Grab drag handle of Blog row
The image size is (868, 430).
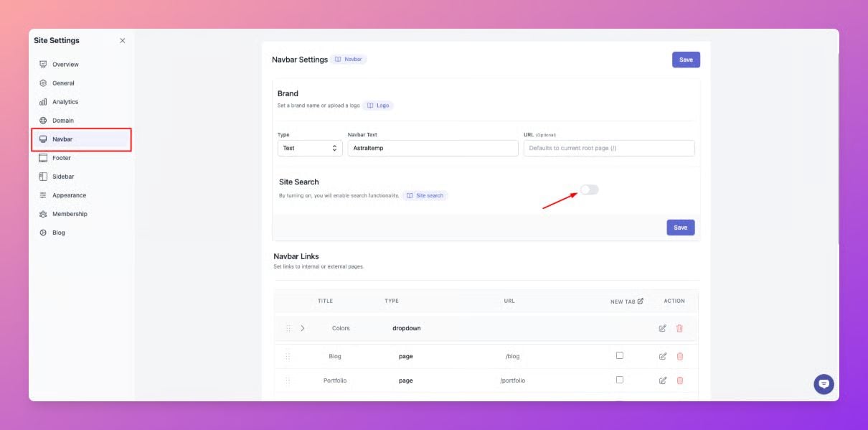pos(288,356)
